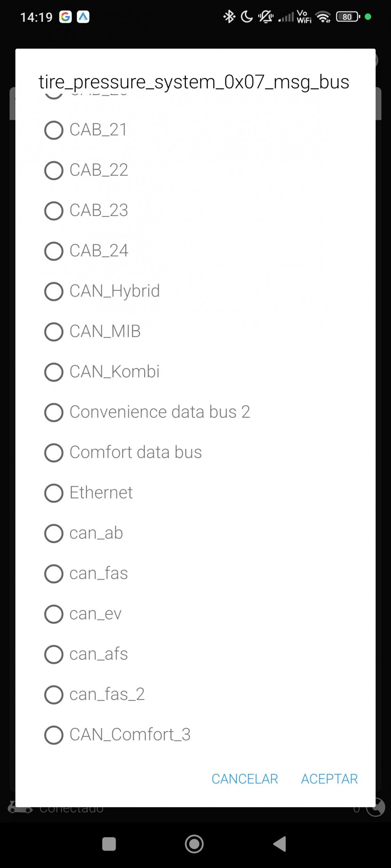Select the can_ab radio button
Viewport: 391px width, 868px height.
[54, 533]
